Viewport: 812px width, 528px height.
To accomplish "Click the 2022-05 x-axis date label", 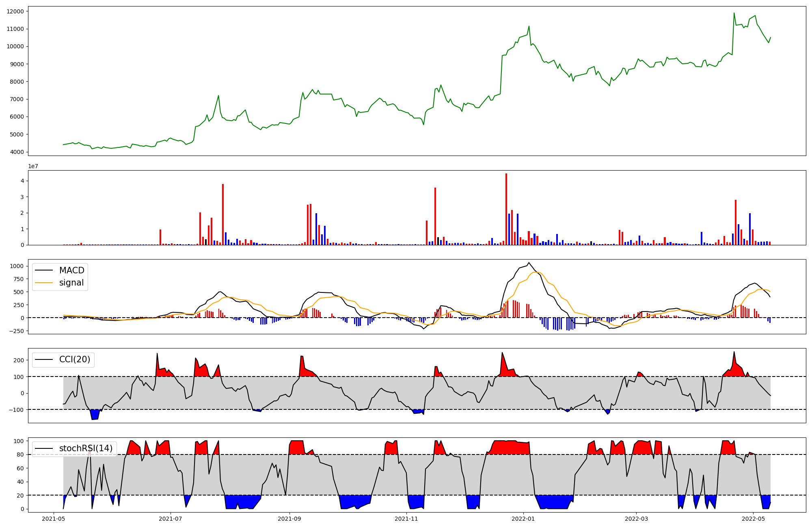I will pyautogui.click(x=753, y=519).
